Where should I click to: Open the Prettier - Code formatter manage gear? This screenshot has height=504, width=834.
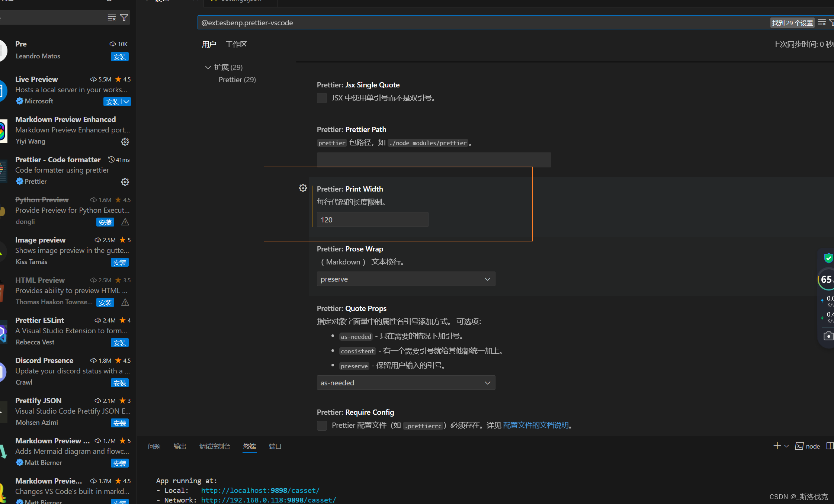point(125,182)
